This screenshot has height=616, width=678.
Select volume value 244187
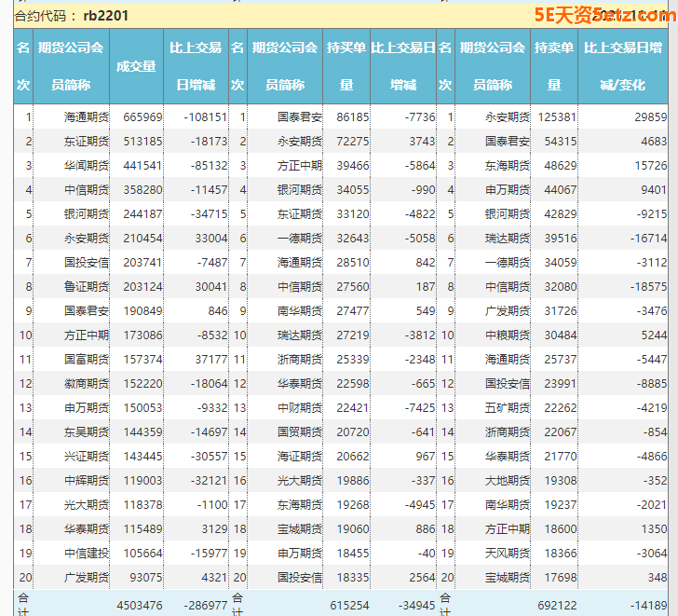pyautogui.click(x=142, y=213)
